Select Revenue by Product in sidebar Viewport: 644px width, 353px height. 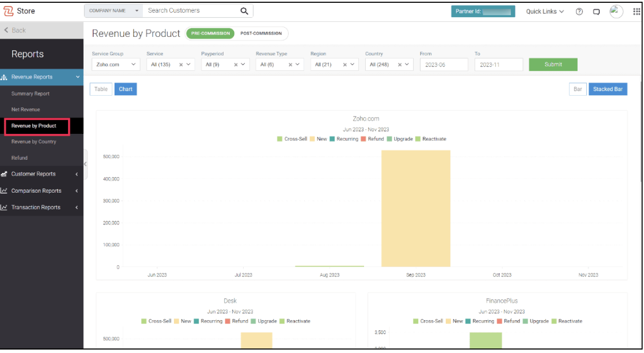[x=33, y=126]
